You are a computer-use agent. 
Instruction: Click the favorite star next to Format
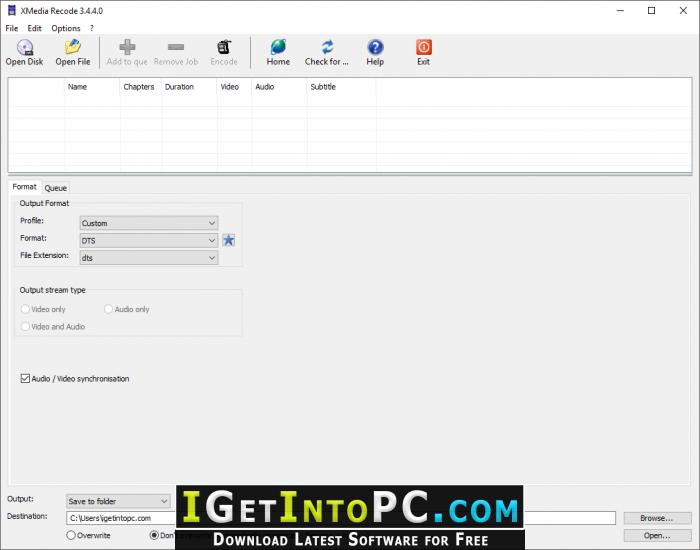click(229, 240)
